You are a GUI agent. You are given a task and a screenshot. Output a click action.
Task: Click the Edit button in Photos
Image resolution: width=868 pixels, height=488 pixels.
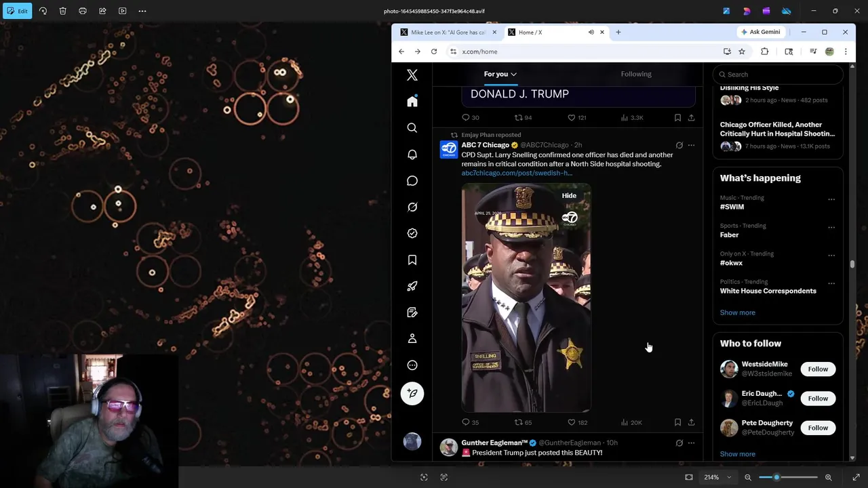17,11
